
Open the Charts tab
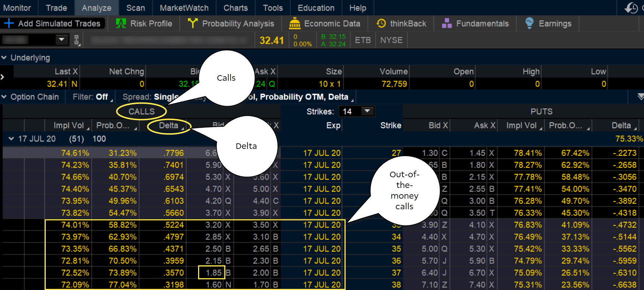point(236,8)
